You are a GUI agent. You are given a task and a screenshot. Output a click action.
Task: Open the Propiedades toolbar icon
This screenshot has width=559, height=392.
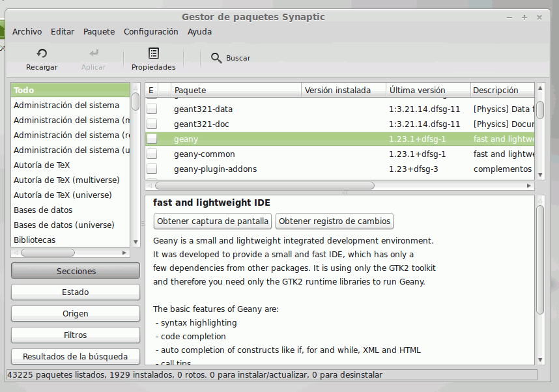coord(154,53)
